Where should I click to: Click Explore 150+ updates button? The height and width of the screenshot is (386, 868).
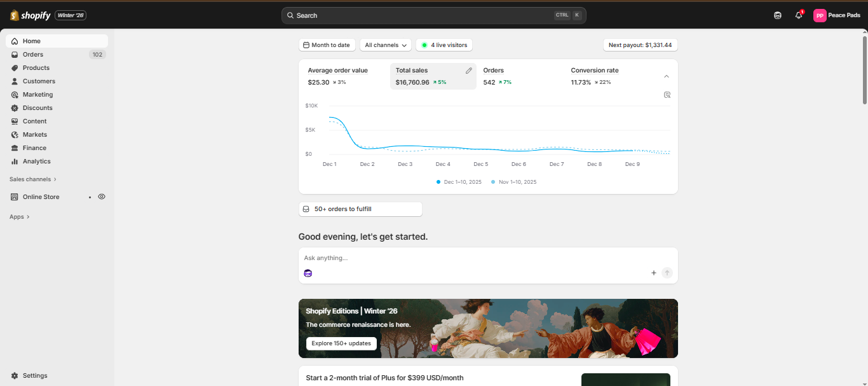341,343
